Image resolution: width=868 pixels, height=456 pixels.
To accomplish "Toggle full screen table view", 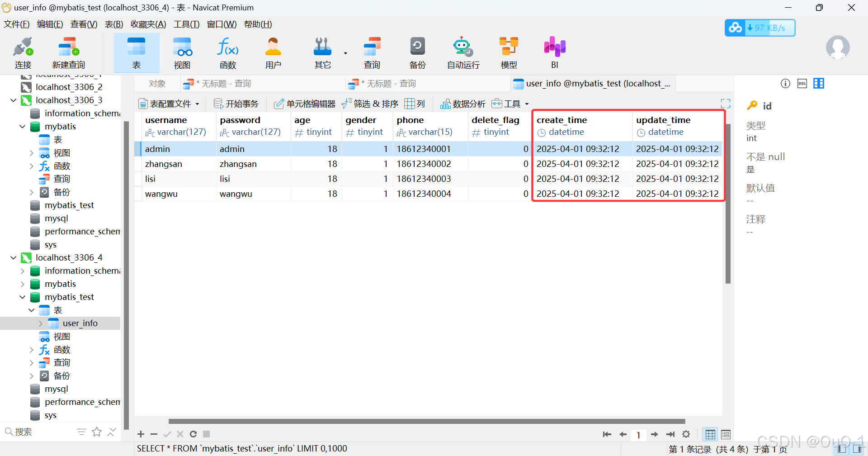I will click(726, 104).
